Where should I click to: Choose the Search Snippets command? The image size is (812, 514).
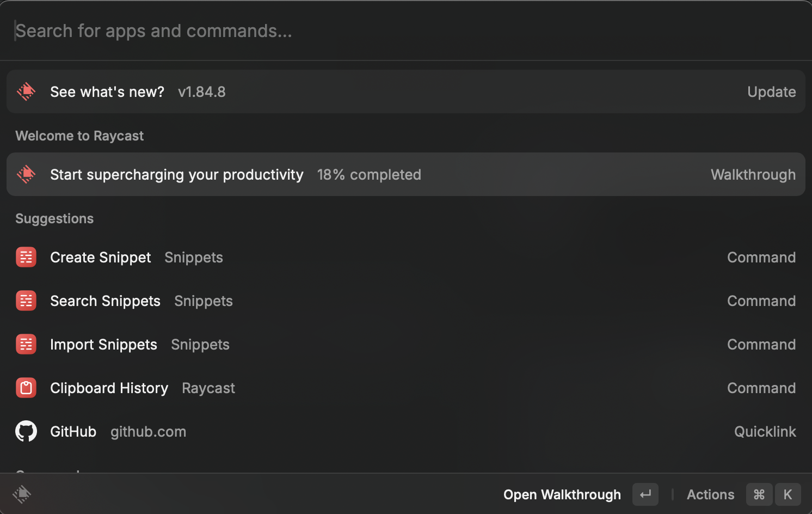[x=406, y=301]
